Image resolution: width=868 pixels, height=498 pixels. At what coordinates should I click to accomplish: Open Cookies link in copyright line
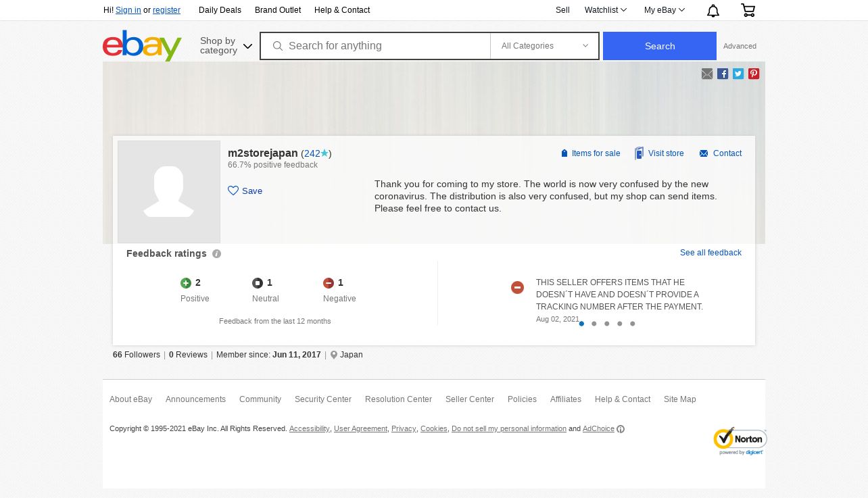(434, 429)
